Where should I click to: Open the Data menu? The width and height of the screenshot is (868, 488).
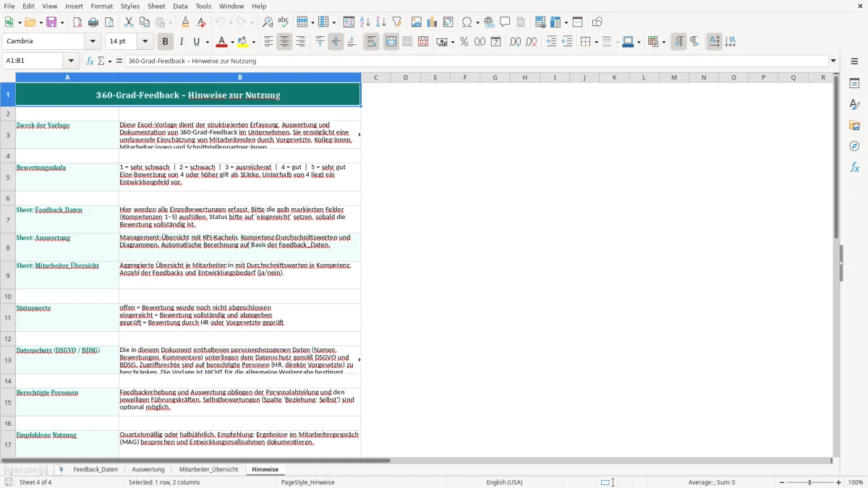click(180, 6)
